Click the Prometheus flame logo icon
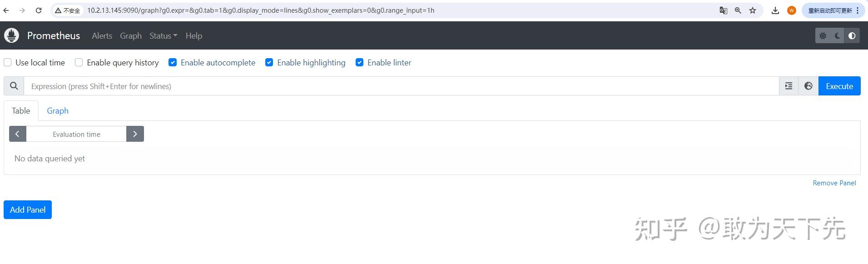This screenshot has width=868, height=264. 11,35
